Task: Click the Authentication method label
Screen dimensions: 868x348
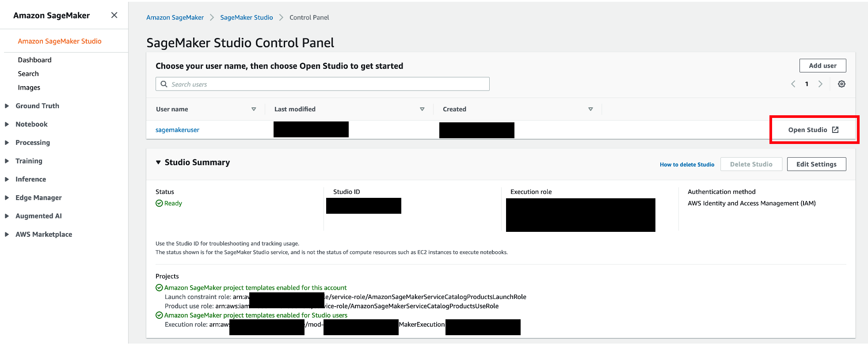Action: click(x=721, y=192)
